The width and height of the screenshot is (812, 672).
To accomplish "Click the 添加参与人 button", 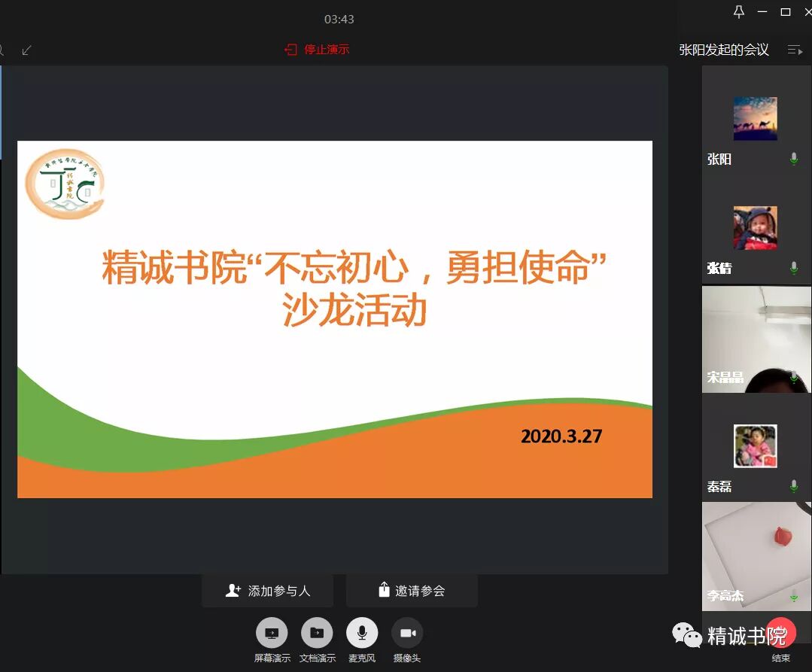I will pyautogui.click(x=267, y=591).
